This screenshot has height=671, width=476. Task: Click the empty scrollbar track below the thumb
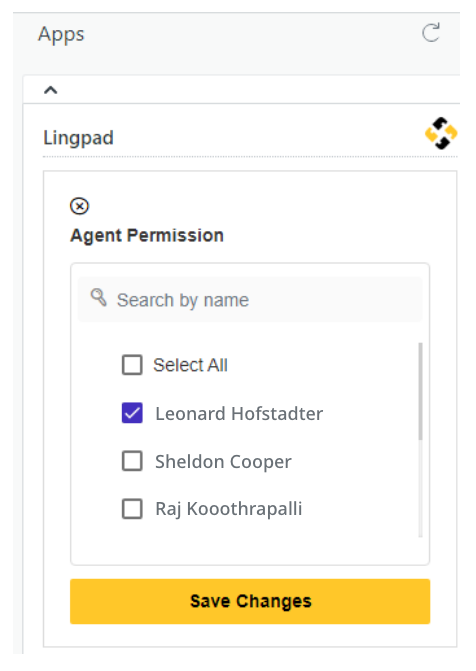[420, 488]
